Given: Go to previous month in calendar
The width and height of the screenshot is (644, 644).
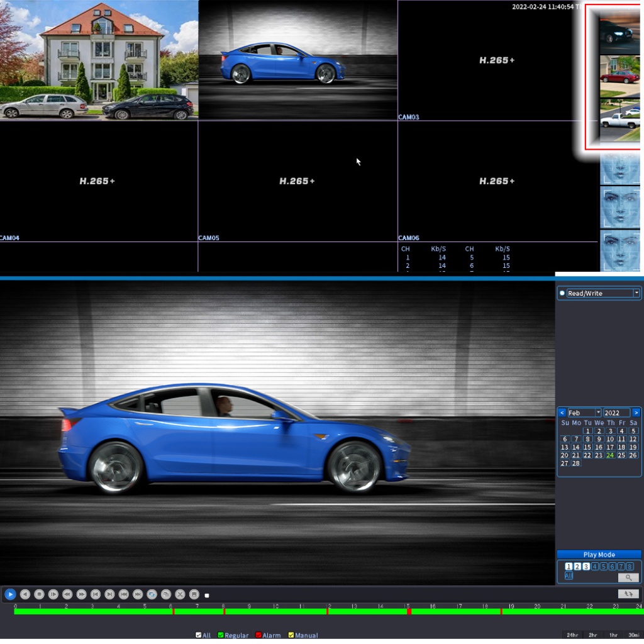Looking at the screenshot, I should point(562,413).
